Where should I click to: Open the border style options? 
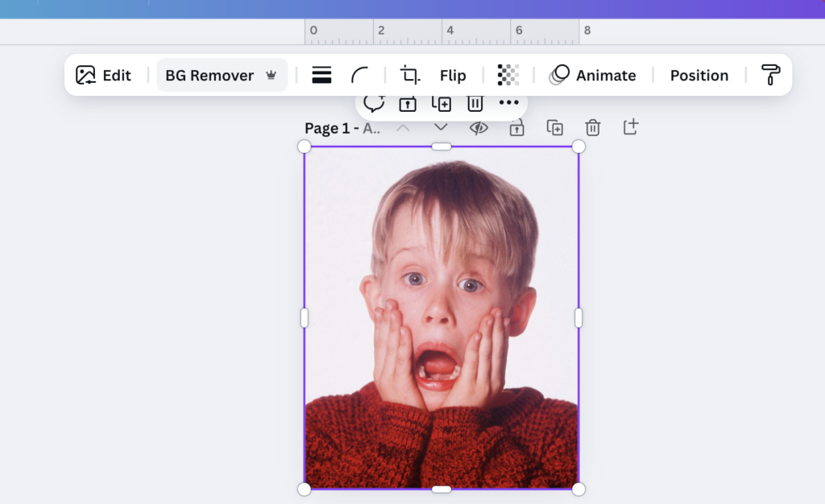pos(321,75)
